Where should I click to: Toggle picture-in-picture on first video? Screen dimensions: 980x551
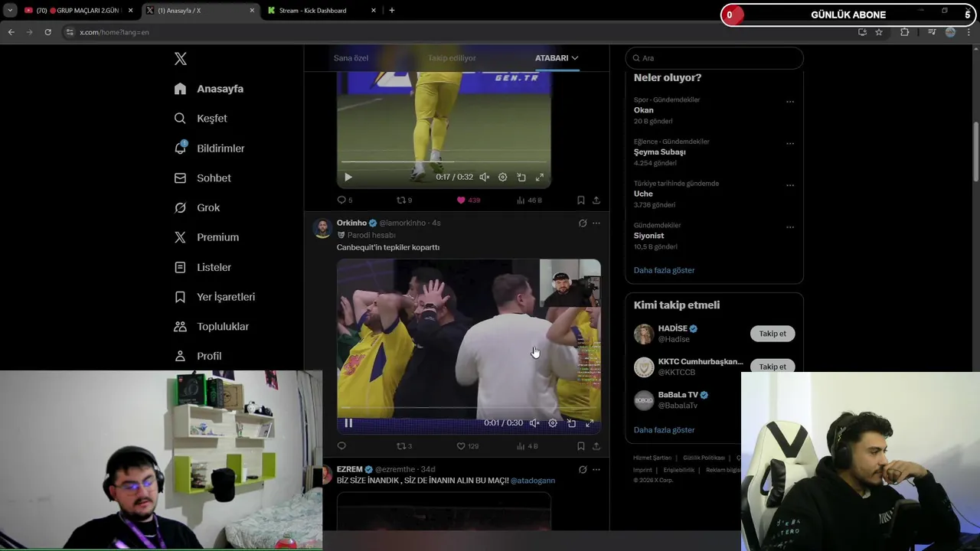point(521,177)
